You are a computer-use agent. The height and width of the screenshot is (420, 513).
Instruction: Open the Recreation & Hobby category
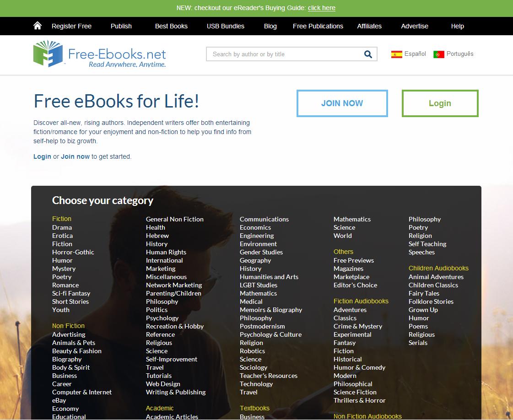click(175, 327)
